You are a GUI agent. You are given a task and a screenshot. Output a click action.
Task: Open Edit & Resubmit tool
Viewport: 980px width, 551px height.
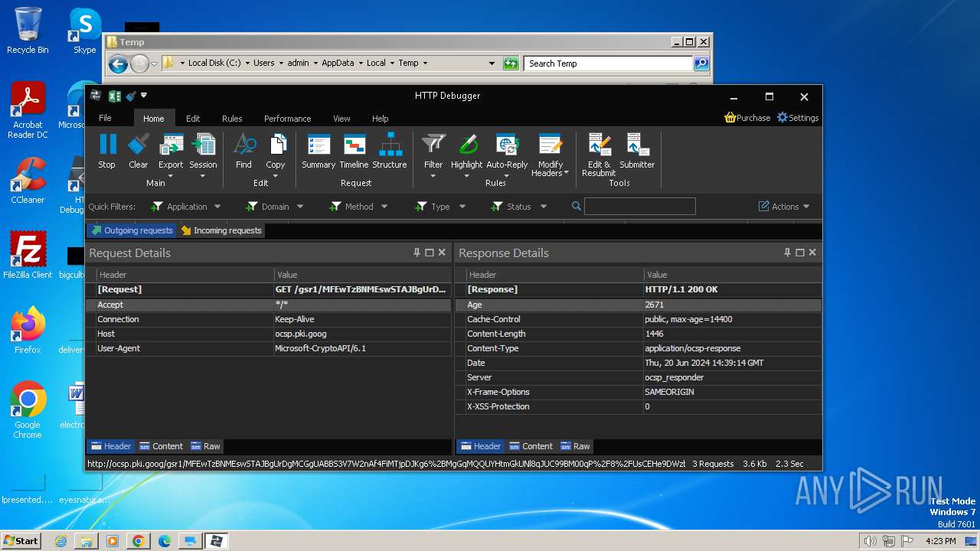coord(599,155)
